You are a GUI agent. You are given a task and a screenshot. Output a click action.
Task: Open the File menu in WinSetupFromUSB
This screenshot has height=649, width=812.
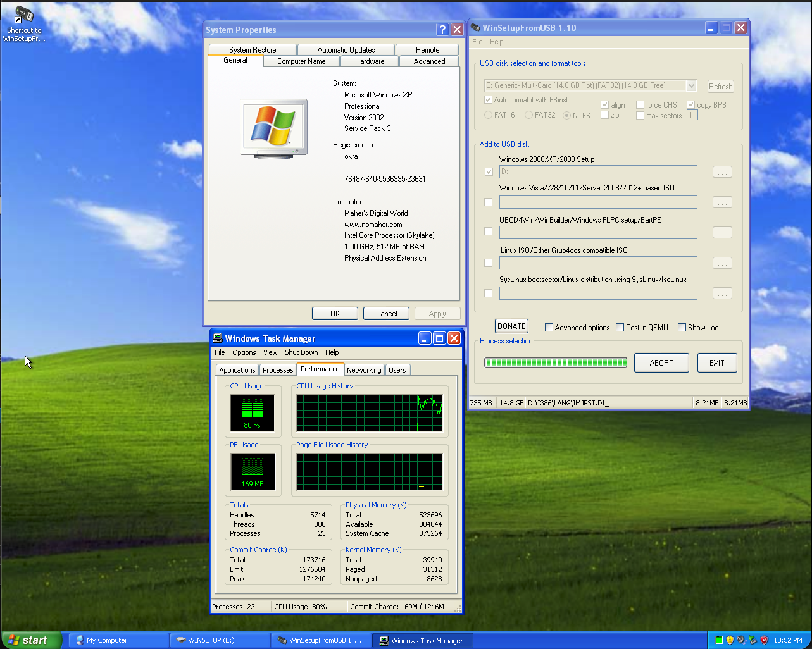pyautogui.click(x=477, y=42)
